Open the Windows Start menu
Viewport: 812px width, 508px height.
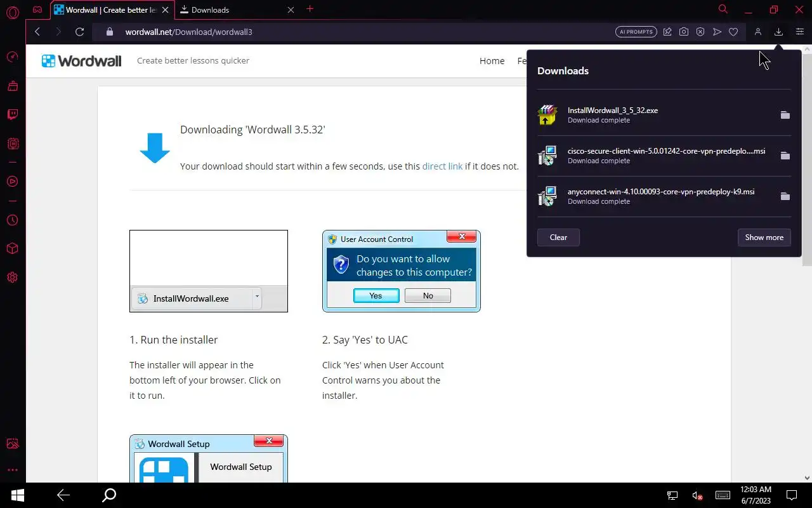point(17,495)
